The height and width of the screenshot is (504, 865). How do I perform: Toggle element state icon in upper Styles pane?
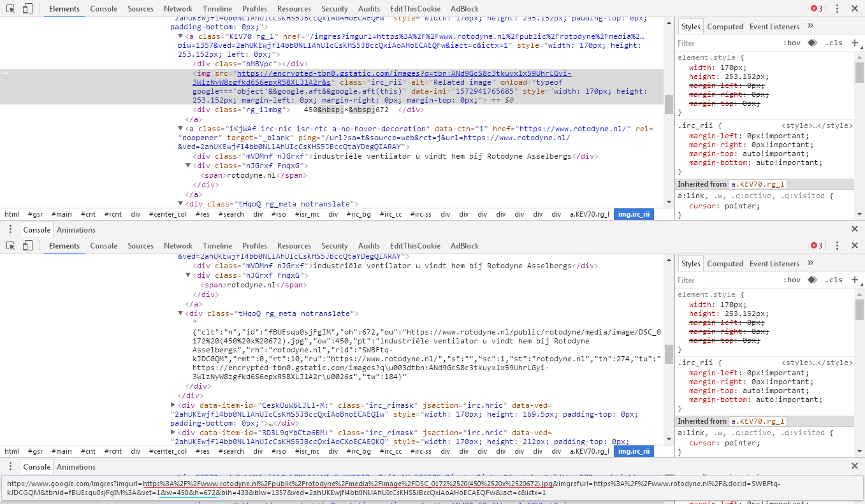(813, 43)
